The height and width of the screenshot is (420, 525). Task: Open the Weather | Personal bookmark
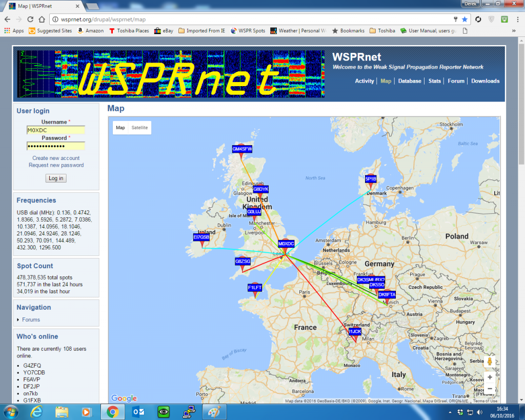click(298, 31)
